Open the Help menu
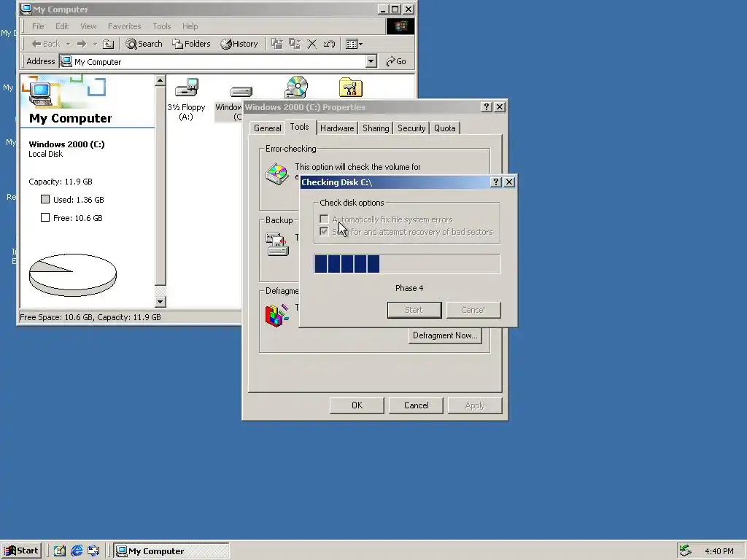 [x=190, y=26]
